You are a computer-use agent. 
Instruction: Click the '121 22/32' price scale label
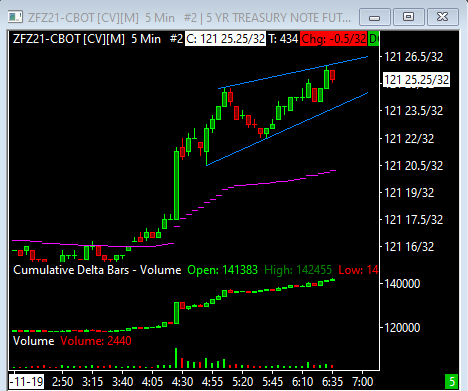tap(409, 138)
